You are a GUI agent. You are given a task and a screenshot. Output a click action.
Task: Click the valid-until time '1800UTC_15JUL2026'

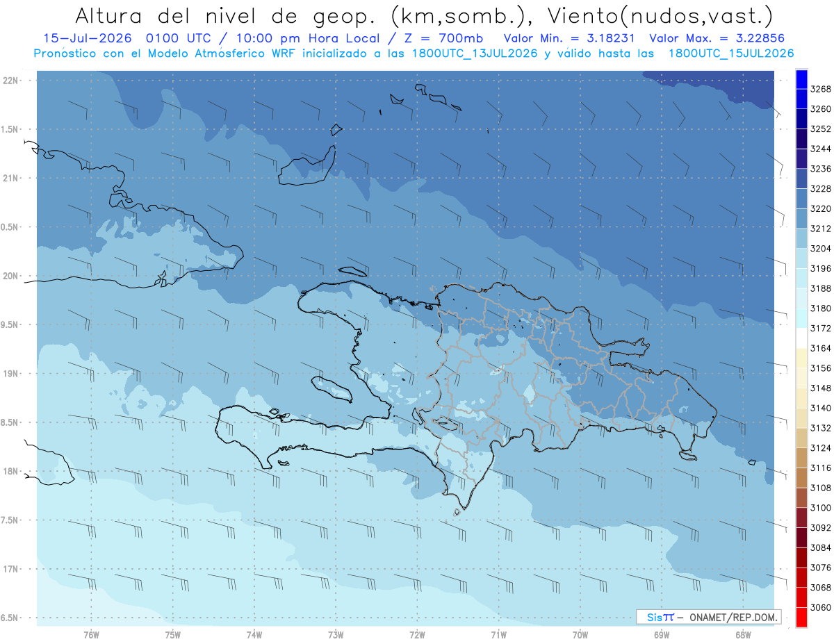pos(730,53)
